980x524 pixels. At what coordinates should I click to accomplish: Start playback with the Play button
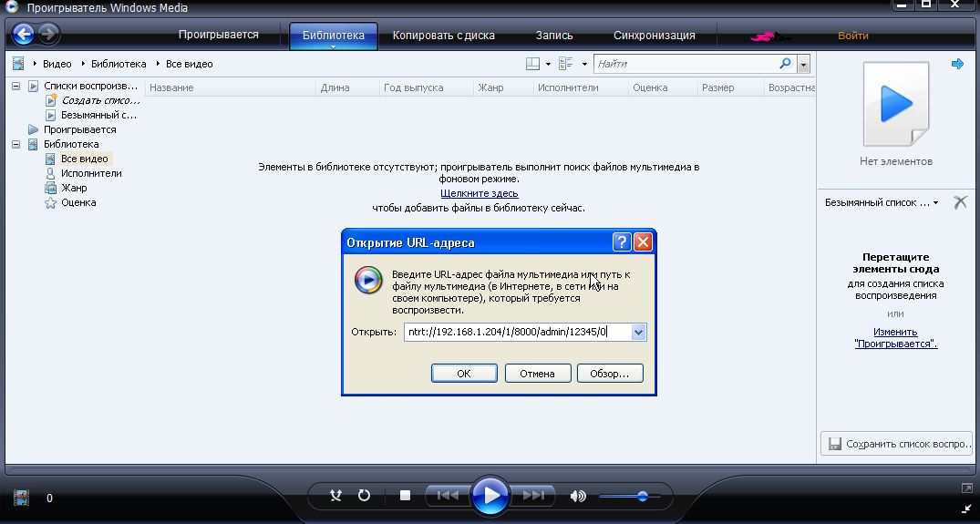pyautogui.click(x=490, y=495)
